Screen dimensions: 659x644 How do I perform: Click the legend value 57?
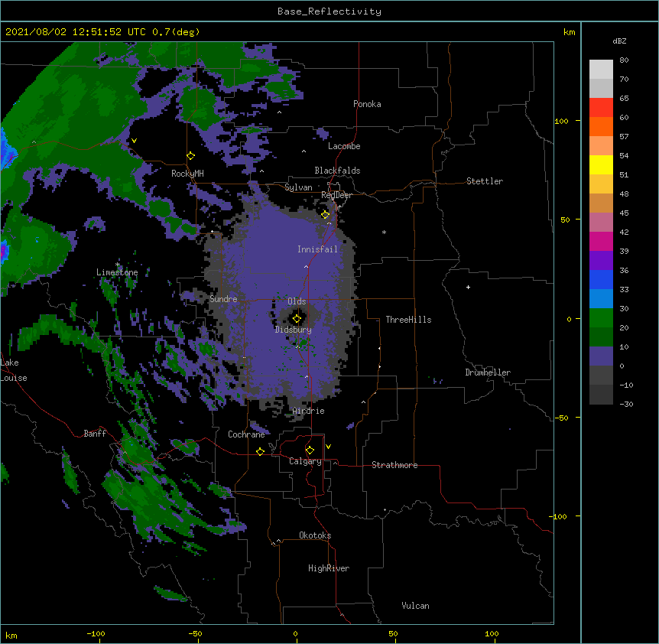[624, 137]
